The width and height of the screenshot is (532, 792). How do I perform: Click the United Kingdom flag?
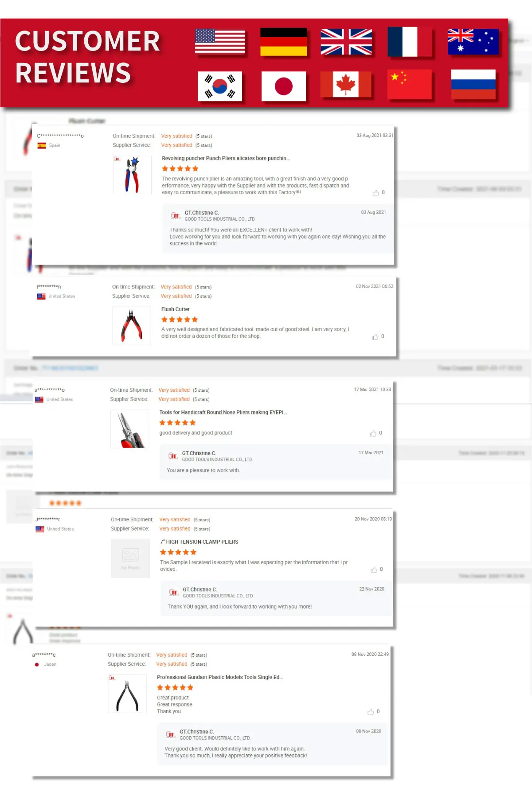(346, 42)
